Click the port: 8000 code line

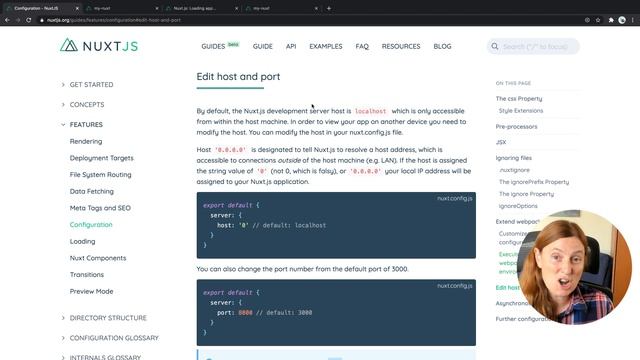tap(264, 313)
